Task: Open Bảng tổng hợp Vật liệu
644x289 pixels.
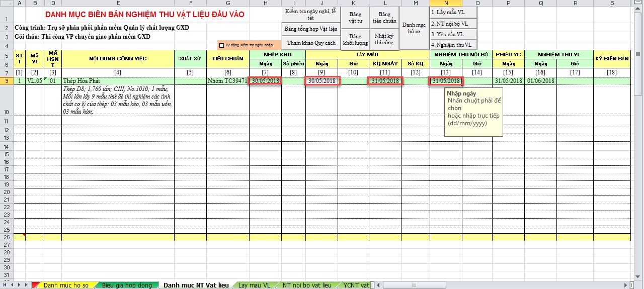Action: [310, 29]
